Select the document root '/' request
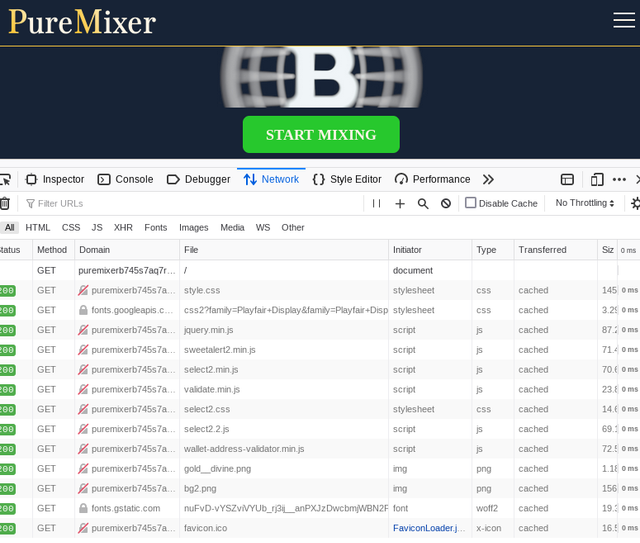Image resolution: width=640 pixels, height=543 pixels. click(x=320, y=271)
